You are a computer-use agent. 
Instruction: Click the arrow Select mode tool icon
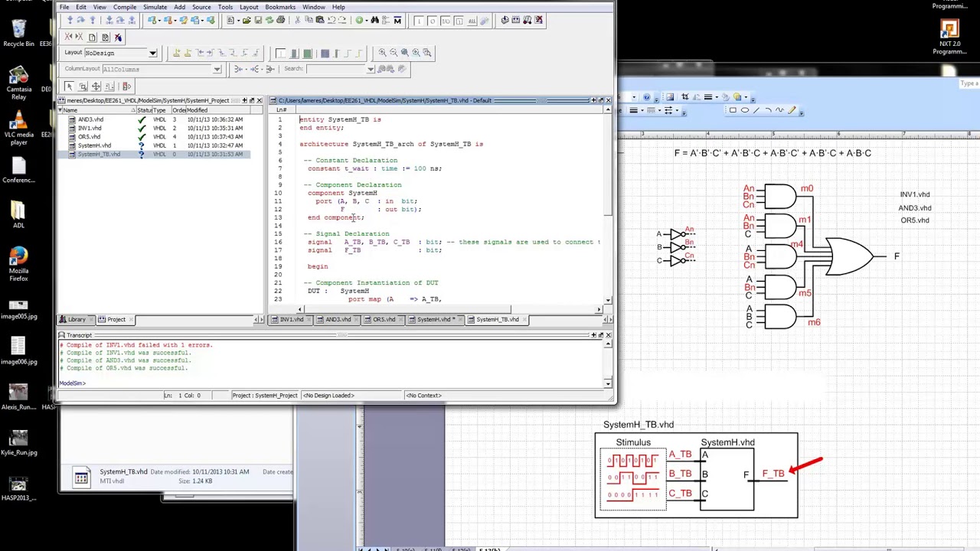click(69, 86)
